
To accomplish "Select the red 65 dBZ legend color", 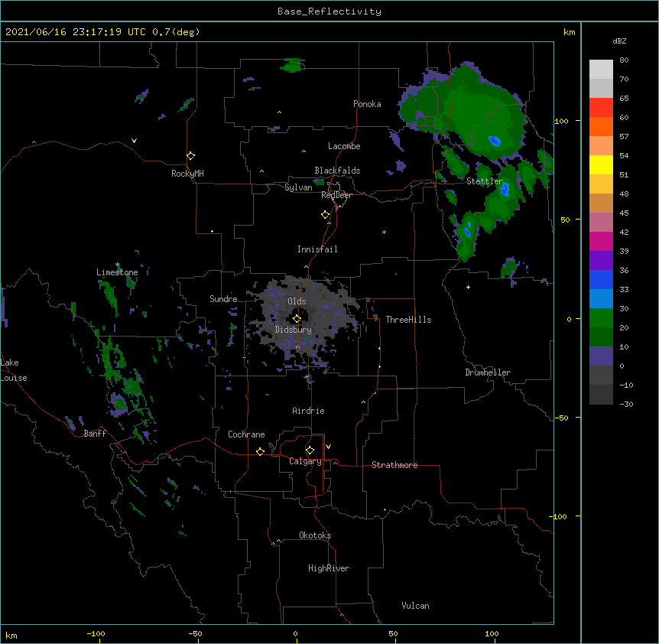I will (601, 107).
